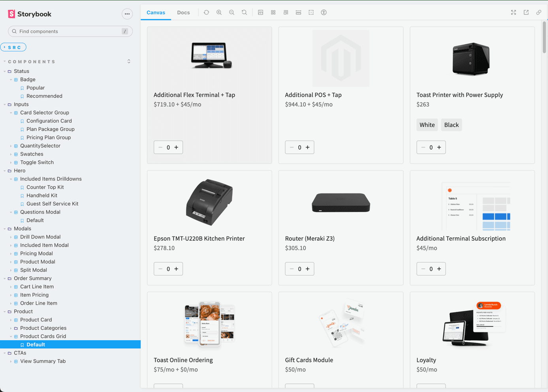Expand the QuantitySelector component
Image resolution: width=548 pixels, height=392 pixels.
[40, 146]
